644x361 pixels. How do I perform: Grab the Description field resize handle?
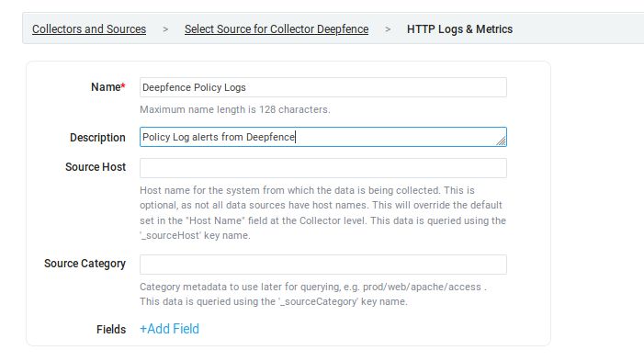point(501,141)
